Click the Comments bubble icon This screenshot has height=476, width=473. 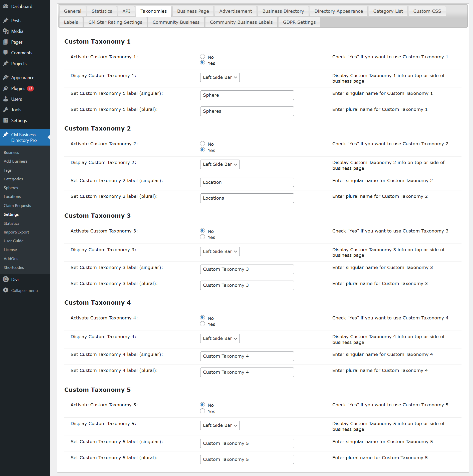pos(6,53)
